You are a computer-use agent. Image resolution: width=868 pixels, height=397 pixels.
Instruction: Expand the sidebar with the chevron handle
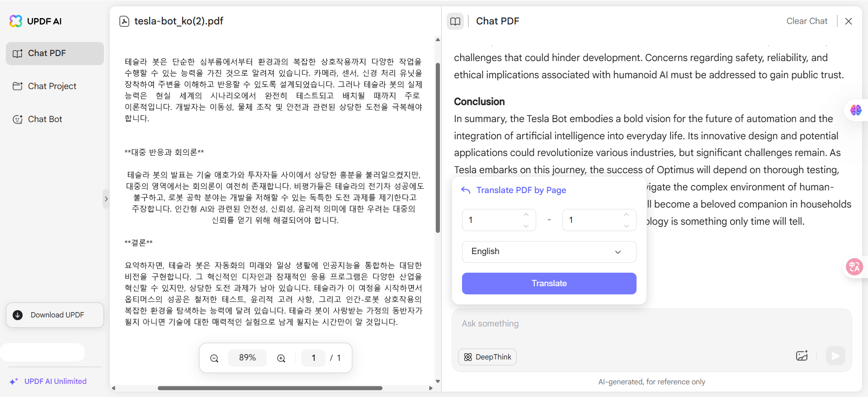[x=106, y=199]
